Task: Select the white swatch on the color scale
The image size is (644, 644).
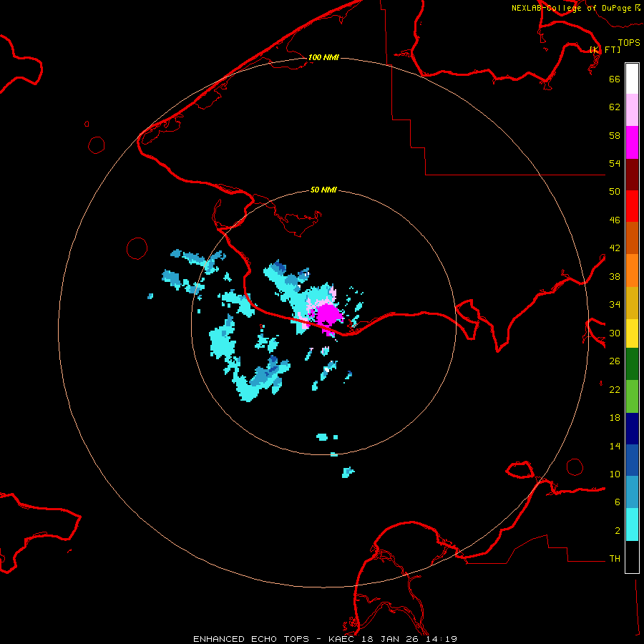Action: (632, 79)
